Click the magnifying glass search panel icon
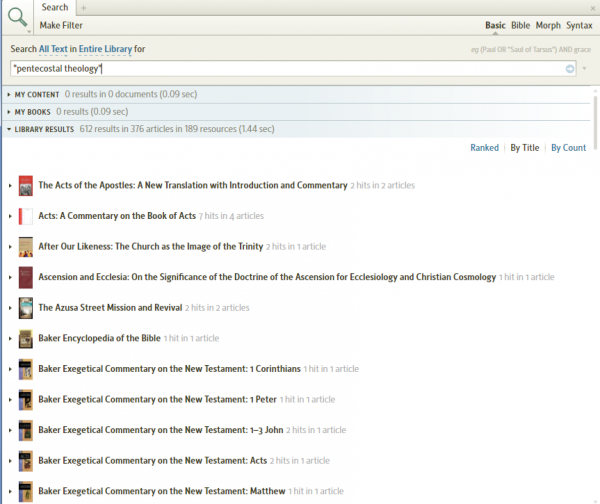Viewport: 600px width, 504px height. click(x=17, y=17)
